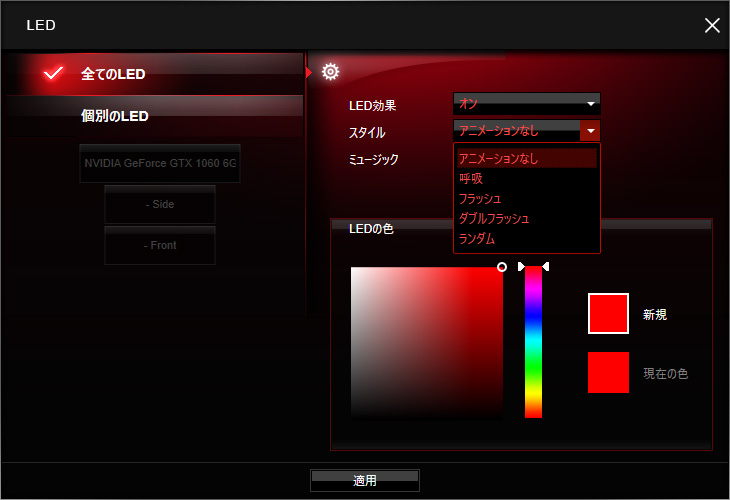
Task: Choose ダブルフラッシュ from the style list
Action: 527,218
